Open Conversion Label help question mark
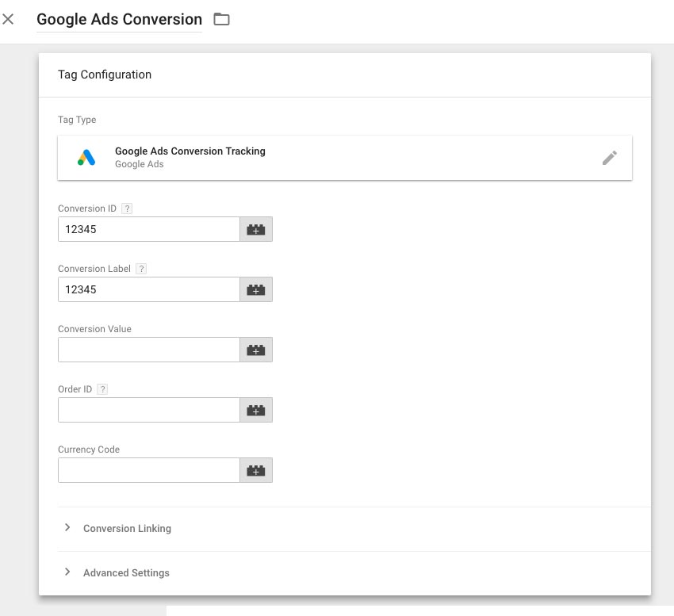The height and width of the screenshot is (616, 674). [x=141, y=269]
